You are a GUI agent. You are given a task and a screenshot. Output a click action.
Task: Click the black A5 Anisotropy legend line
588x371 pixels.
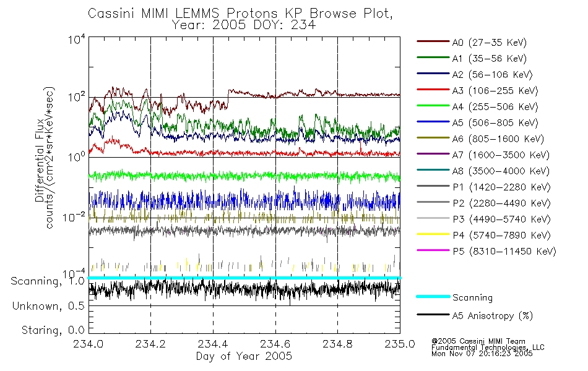coord(433,314)
